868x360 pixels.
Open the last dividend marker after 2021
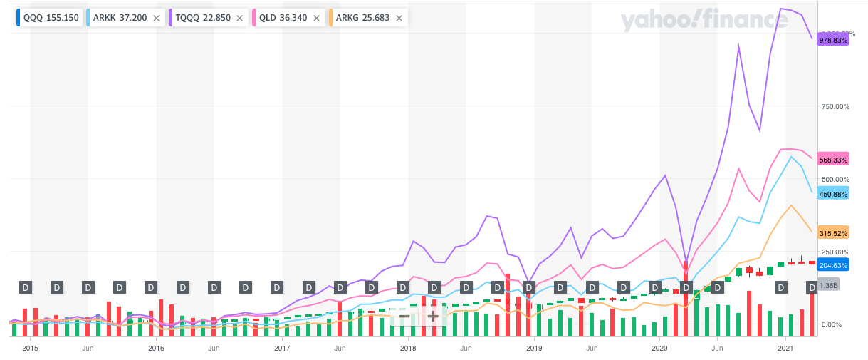812,287
